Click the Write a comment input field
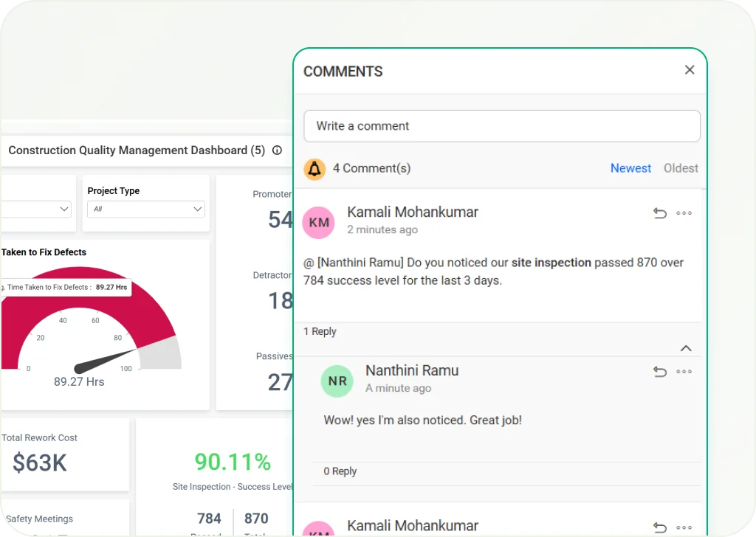This screenshot has height=537, width=756. 502,126
